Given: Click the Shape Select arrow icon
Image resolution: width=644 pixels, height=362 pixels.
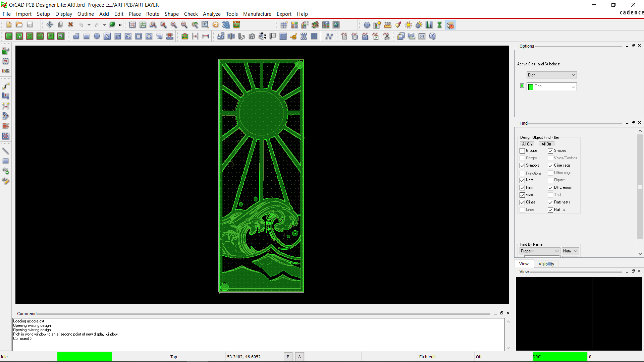Looking at the screenshot, I should pos(107,36).
